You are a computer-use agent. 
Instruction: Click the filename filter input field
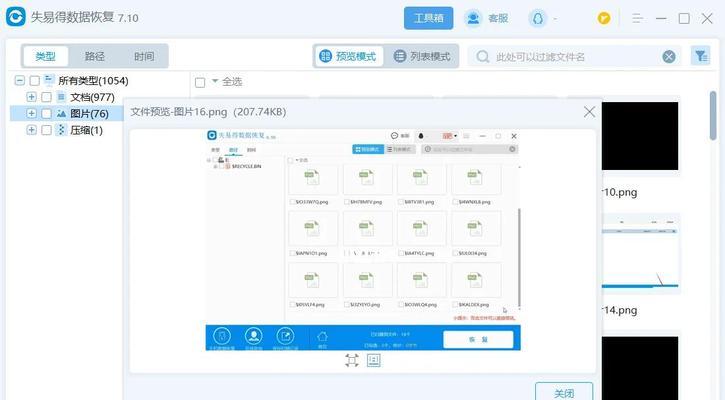[576, 56]
